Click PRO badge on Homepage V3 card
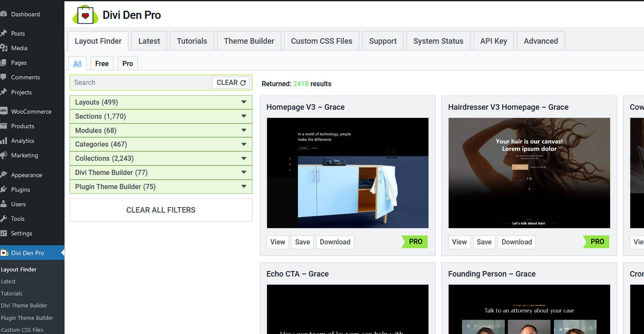The image size is (644, 334). [415, 242]
